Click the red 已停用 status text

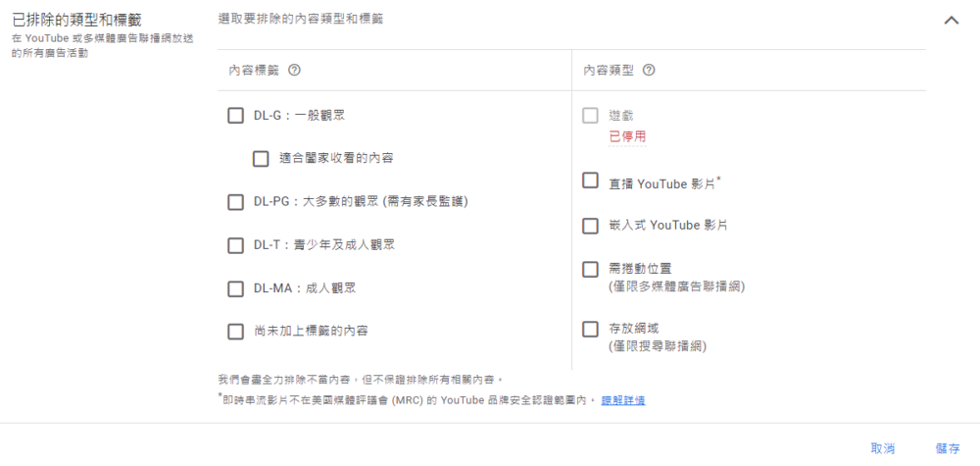[x=627, y=136]
